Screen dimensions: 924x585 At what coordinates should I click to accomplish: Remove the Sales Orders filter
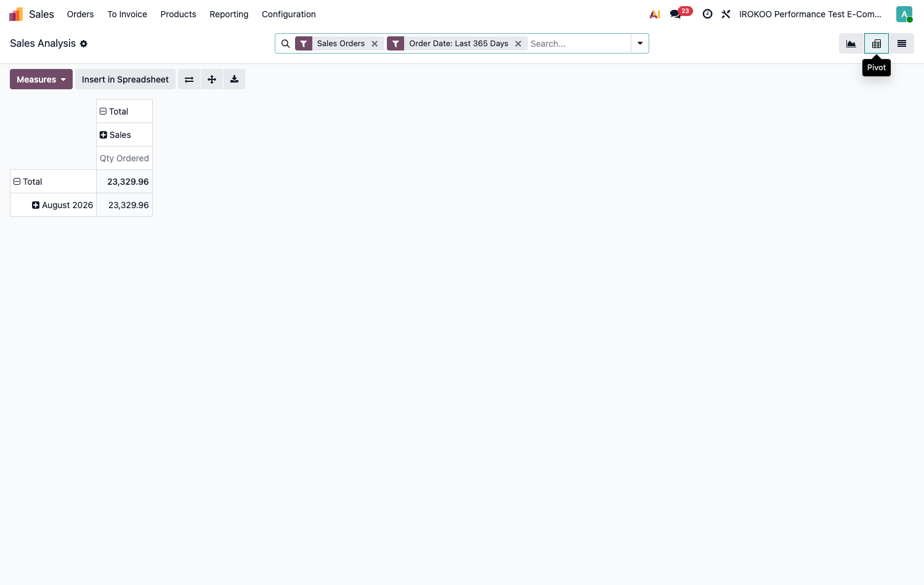click(375, 44)
